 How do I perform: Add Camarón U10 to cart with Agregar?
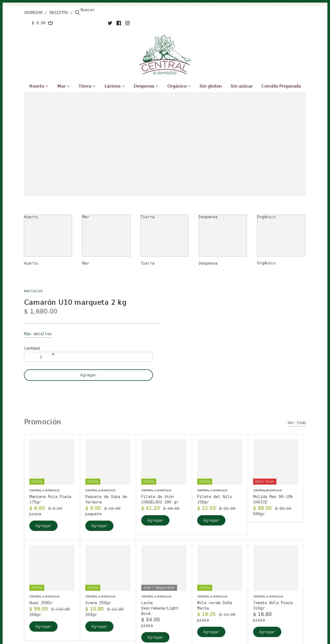(88, 375)
